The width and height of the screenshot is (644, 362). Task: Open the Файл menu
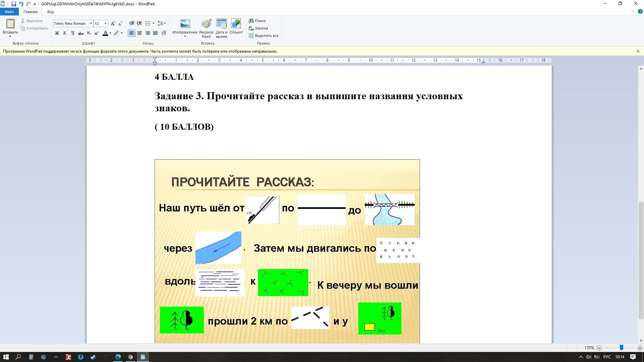[x=9, y=12]
